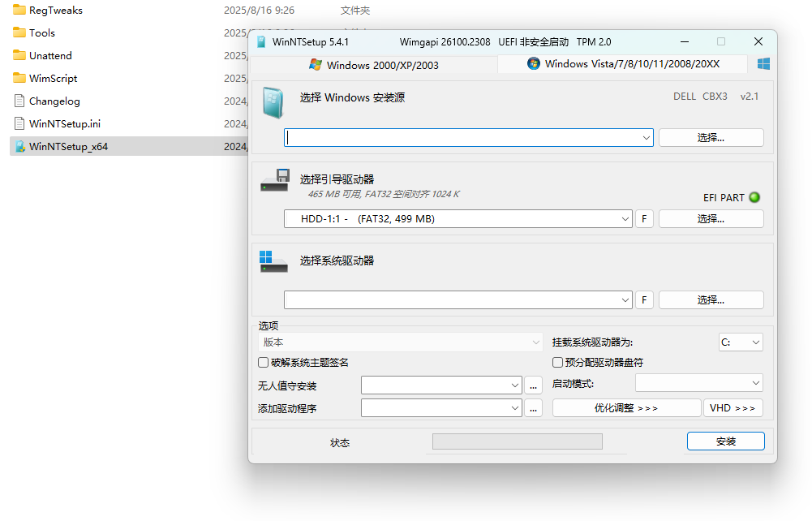
Task: Click the DELL CBX3 v2.1 label
Action: pos(715,97)
